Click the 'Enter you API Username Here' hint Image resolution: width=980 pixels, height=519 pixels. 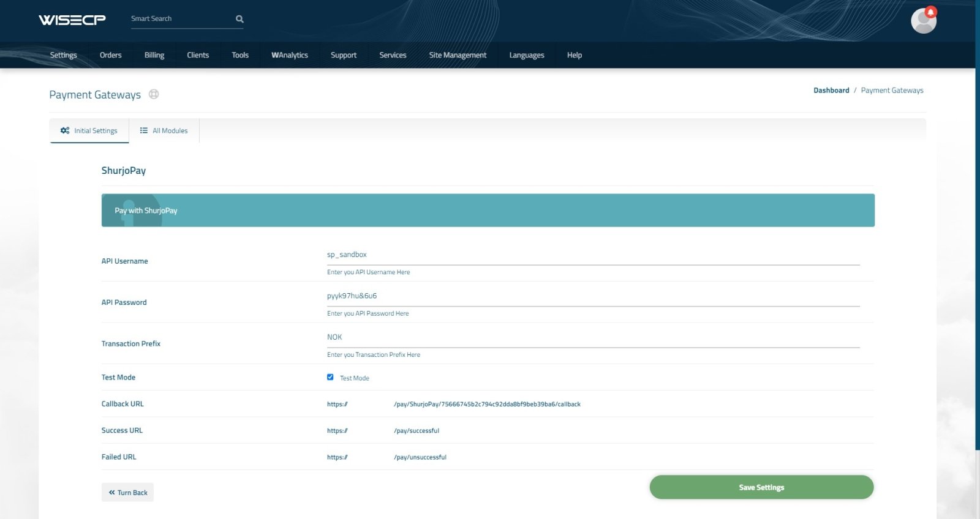[x=369, y=272]
